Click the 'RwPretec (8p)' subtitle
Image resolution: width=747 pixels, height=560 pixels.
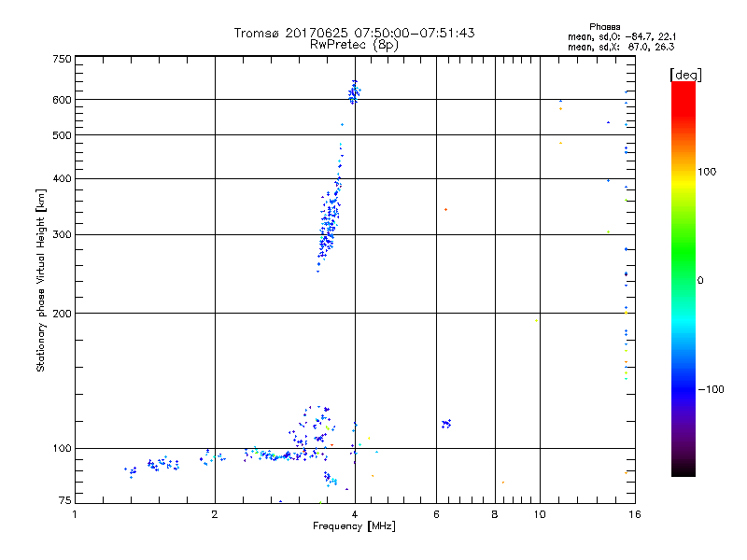pyautogui.click(x=354, y=45)
